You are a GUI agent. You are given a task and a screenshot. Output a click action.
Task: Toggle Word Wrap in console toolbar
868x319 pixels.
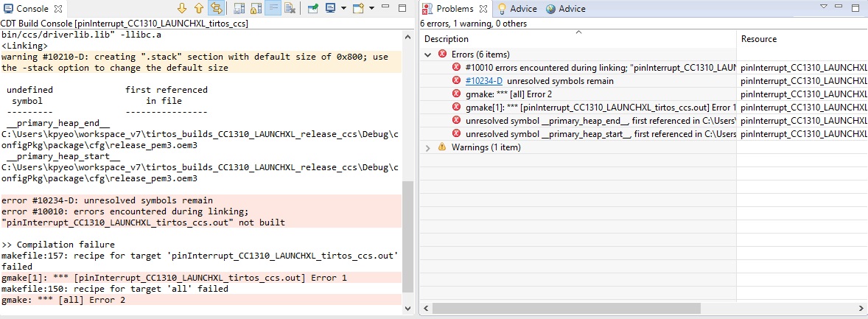[273, 8]
